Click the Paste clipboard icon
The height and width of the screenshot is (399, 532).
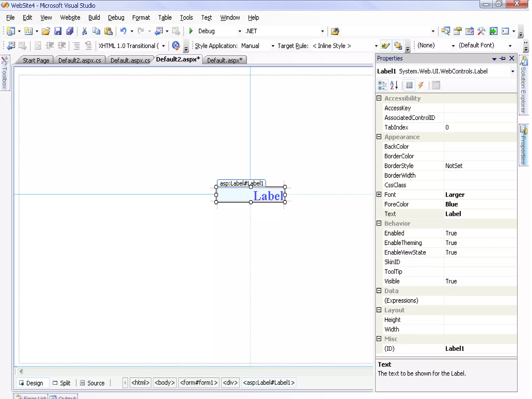point(108,31)
